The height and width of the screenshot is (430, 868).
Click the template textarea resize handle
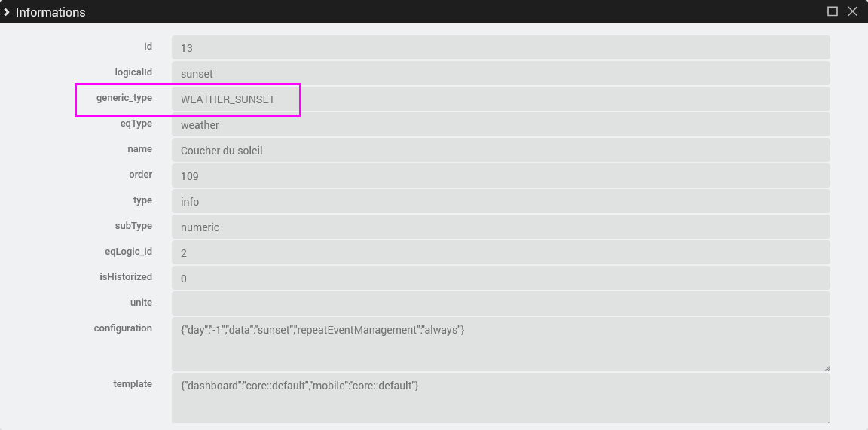(x=827, y=420)
